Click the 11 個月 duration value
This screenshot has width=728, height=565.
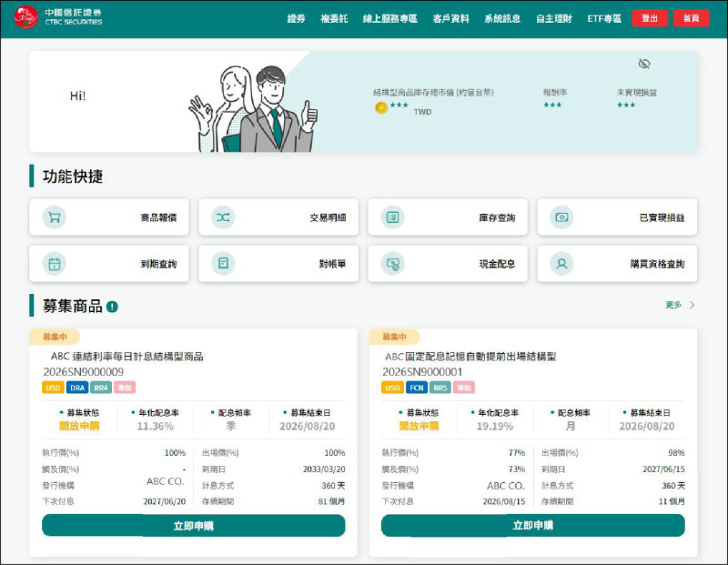[672, 501]
